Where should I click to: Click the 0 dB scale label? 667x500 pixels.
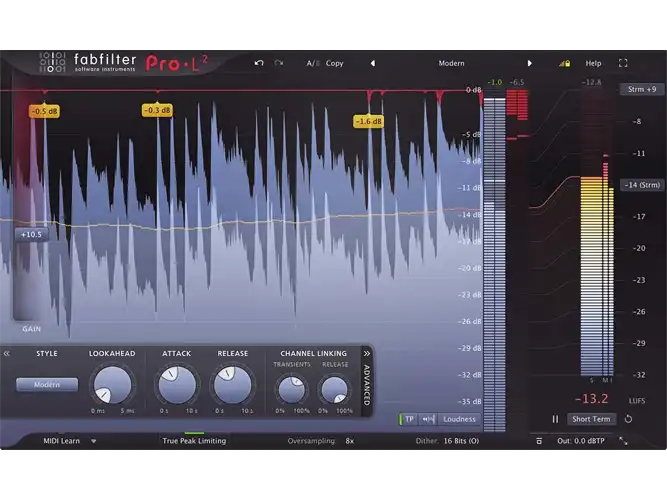(x=473, y=90)
